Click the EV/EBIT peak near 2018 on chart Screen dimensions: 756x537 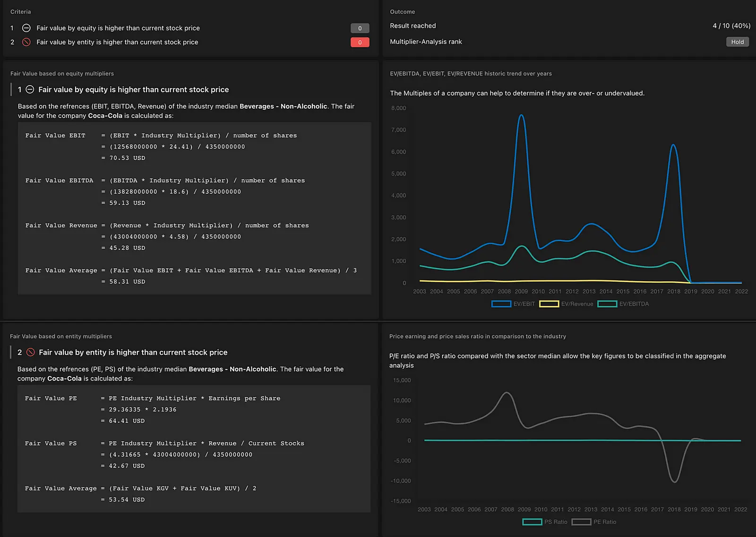pos(673,145)
